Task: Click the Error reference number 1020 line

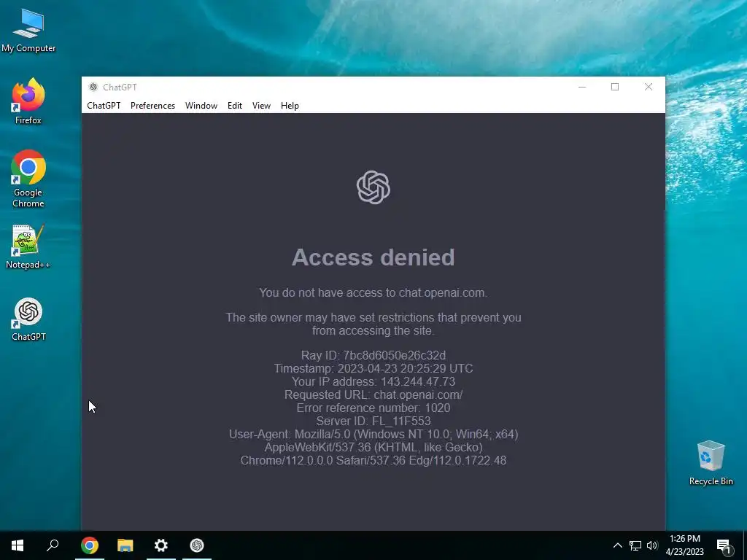Action: [x=373, y=408]
